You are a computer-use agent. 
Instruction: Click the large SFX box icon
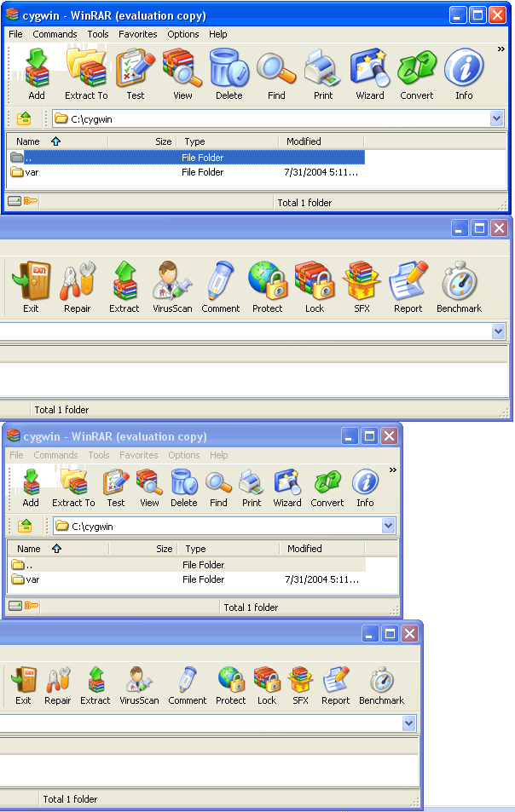pos(362,280)
